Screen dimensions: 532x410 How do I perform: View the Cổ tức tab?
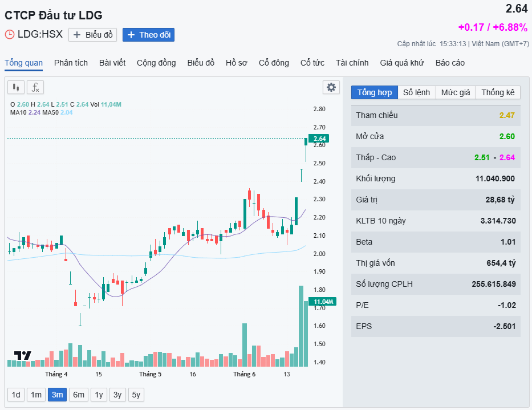[x=312, y=63]
